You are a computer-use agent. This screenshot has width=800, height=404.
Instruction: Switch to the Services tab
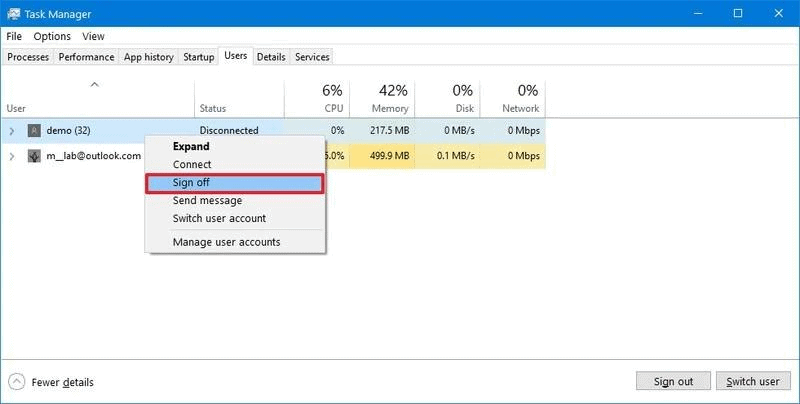[x=312, y=57]
